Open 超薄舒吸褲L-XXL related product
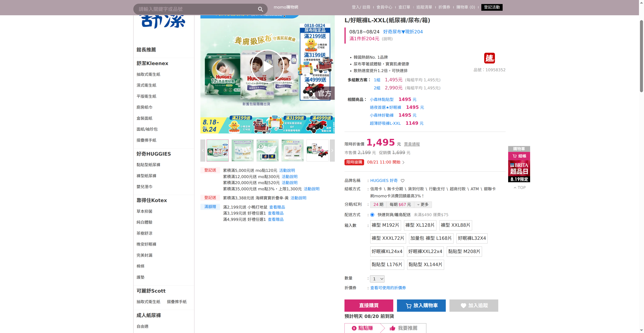The height and width of the screenshot is (333, 644). coord(385,124)
